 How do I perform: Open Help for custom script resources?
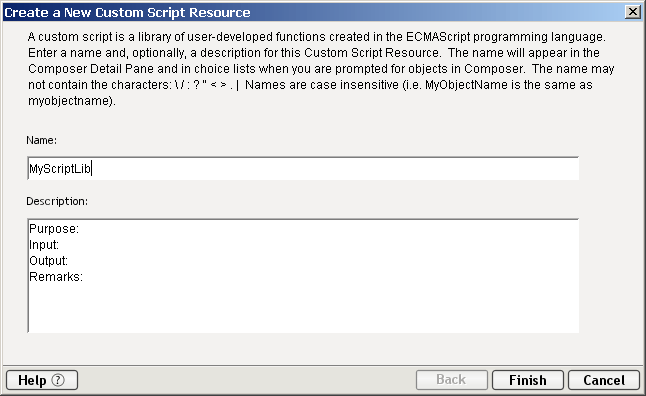[x=42, y=380]
